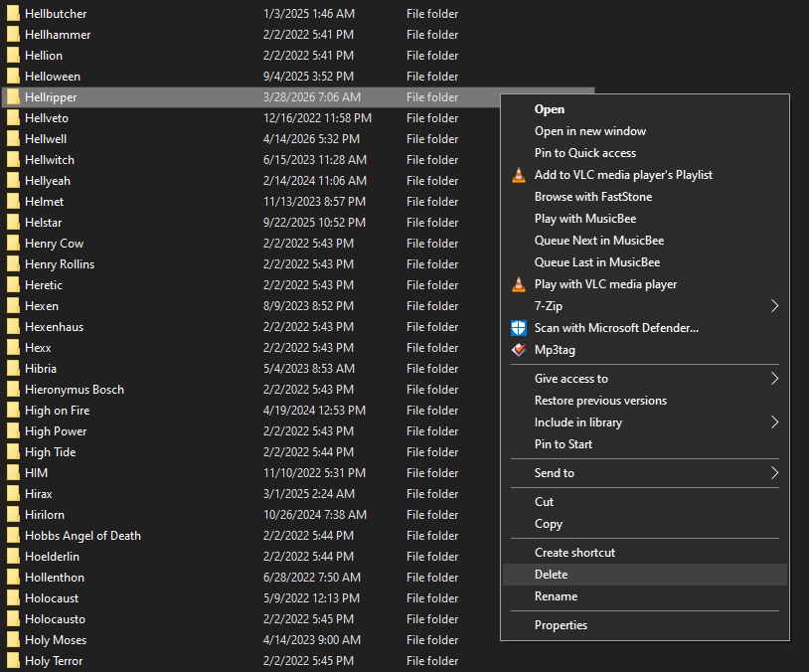Choose Delete from the context menu

pyautogui.click(x=551, y=575)
